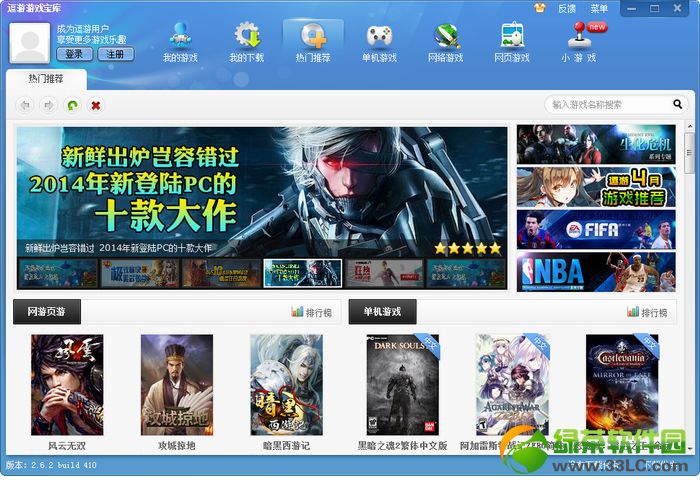The image size is (700, 487).
Task: Maximize the 逗游游戏宝库 window
Action: 654,8
